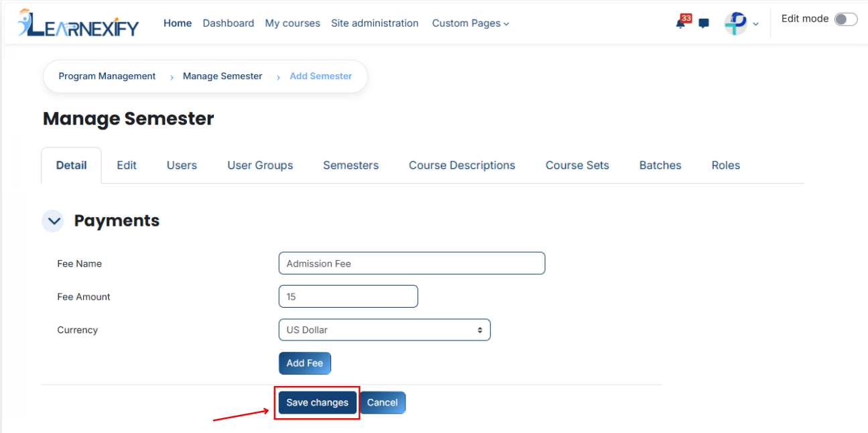868x433 pixels.
Task: Open the messages chat icon
Action: 704,23
